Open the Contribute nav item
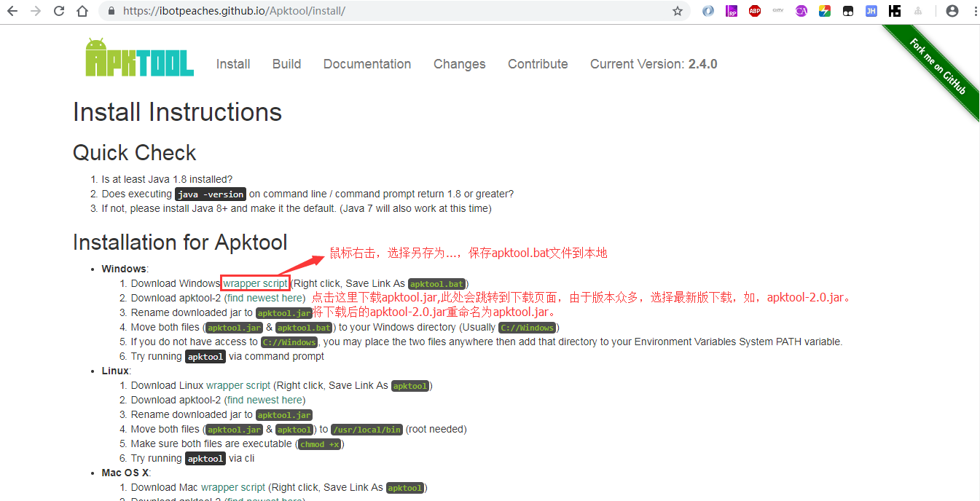 coord(538,64)
